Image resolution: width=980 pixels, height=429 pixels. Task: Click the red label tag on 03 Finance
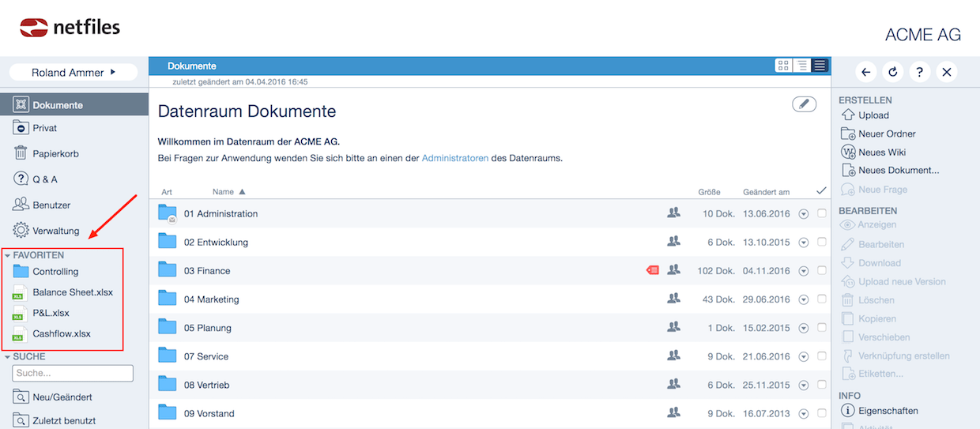click(652, 270)
